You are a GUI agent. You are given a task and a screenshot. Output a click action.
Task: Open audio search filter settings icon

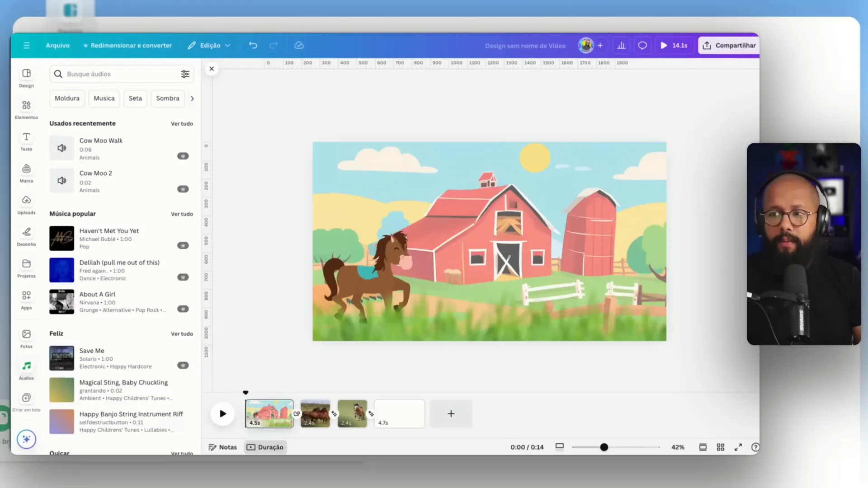[185, 74]
